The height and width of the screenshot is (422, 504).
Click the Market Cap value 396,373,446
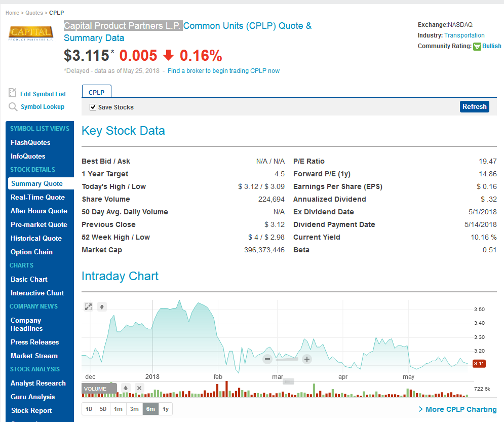point(264,250)
